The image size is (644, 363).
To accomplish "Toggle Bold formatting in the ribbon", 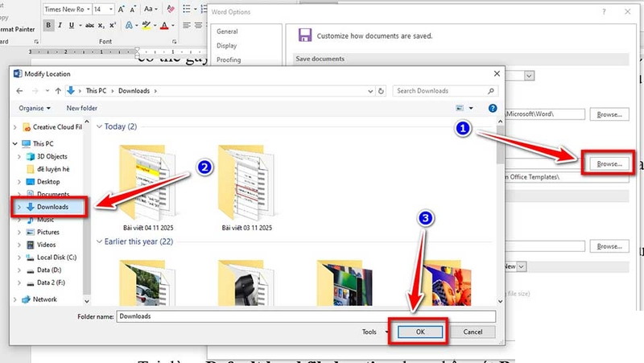I will click(49, 26).
